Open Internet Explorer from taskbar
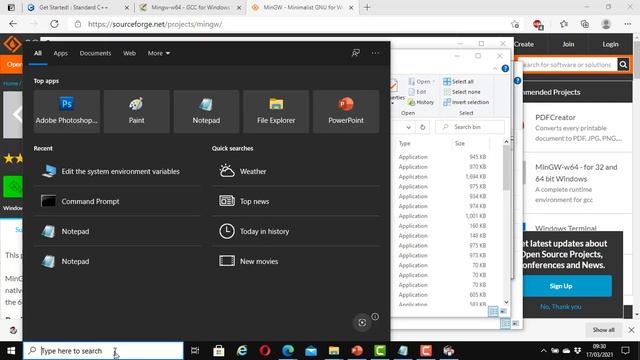 point(242,351)
